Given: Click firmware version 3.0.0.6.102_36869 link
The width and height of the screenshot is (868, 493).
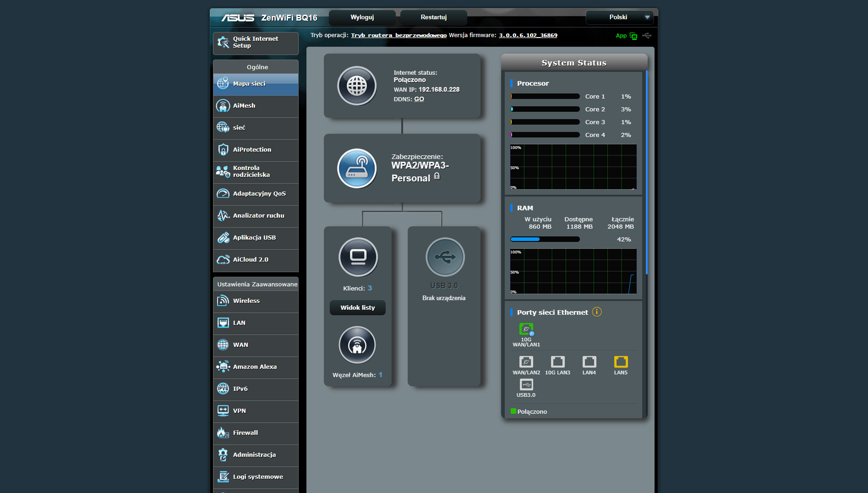Looking at the screenshot, I should point(528,35).
